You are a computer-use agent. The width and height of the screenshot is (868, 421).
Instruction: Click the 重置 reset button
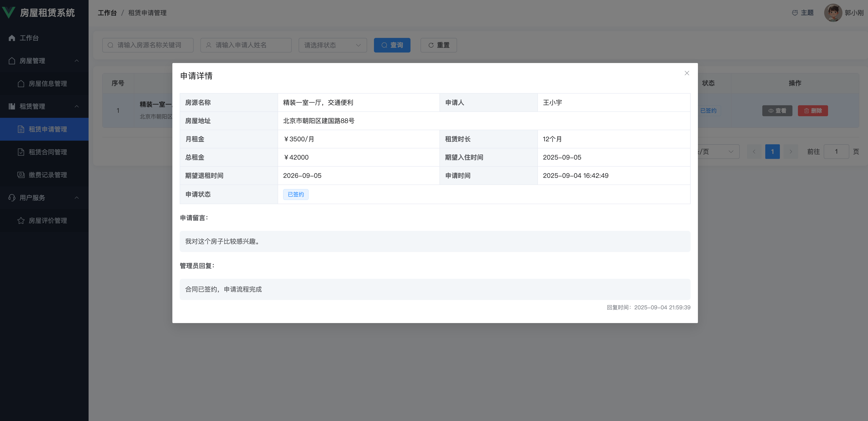tap(438, 45)
